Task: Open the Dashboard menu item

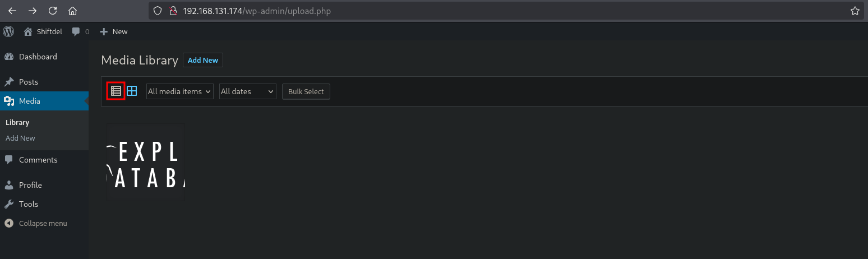Action: [x=38, y=57]
